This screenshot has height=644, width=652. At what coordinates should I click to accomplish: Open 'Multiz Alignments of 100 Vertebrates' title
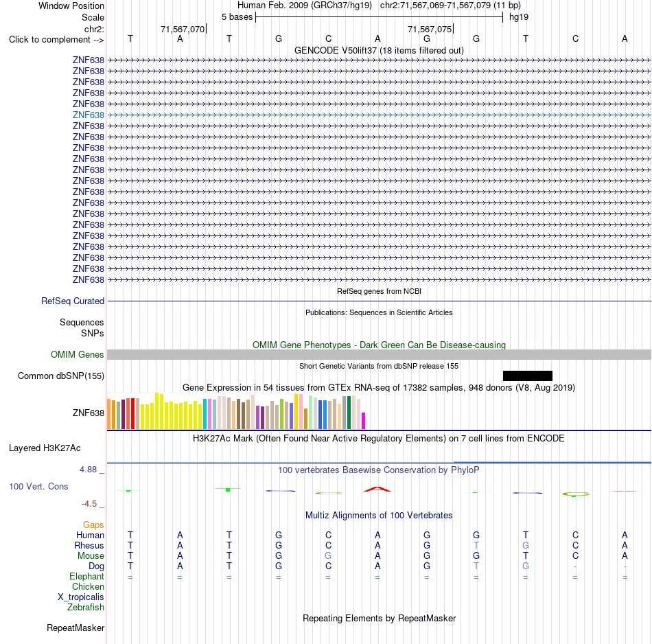(x=379, y=515)
